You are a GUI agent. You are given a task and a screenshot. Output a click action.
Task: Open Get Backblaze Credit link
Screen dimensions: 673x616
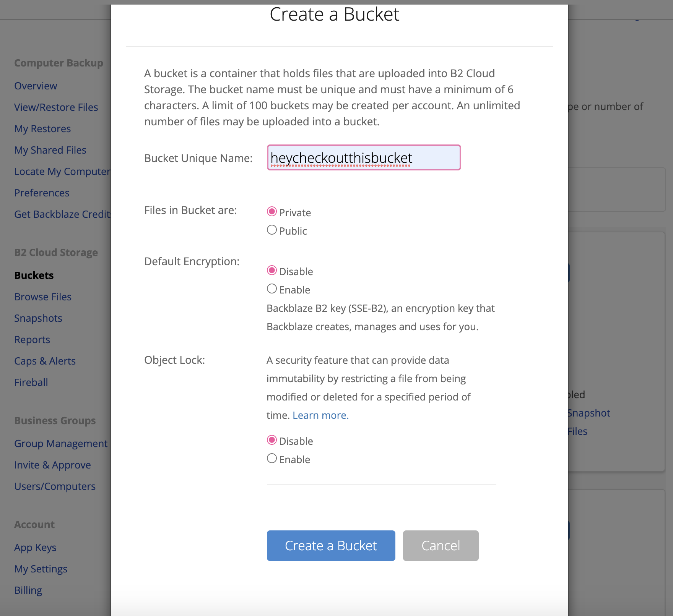click(62, 214)
